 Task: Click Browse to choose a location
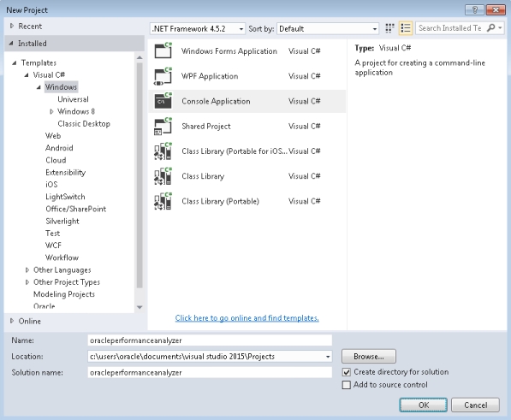click(x=369, y=357)
